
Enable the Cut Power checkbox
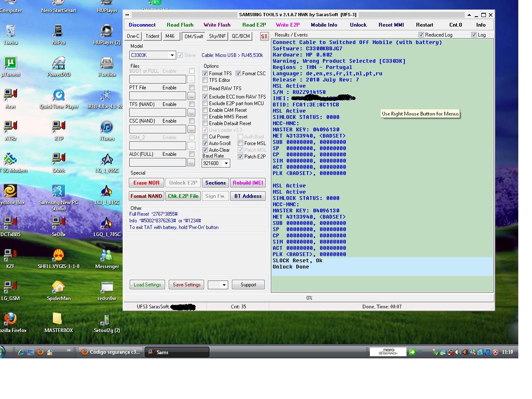click(205, 137)
